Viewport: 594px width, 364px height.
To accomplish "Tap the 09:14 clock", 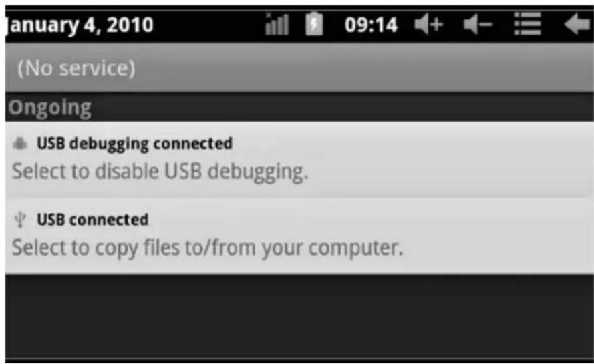I will (x=371, y=25).
